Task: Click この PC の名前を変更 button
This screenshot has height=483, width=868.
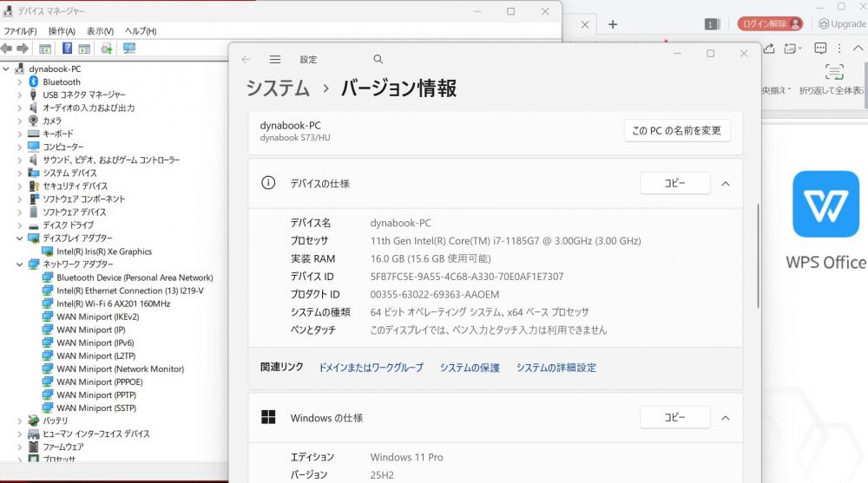Action: 677,131
